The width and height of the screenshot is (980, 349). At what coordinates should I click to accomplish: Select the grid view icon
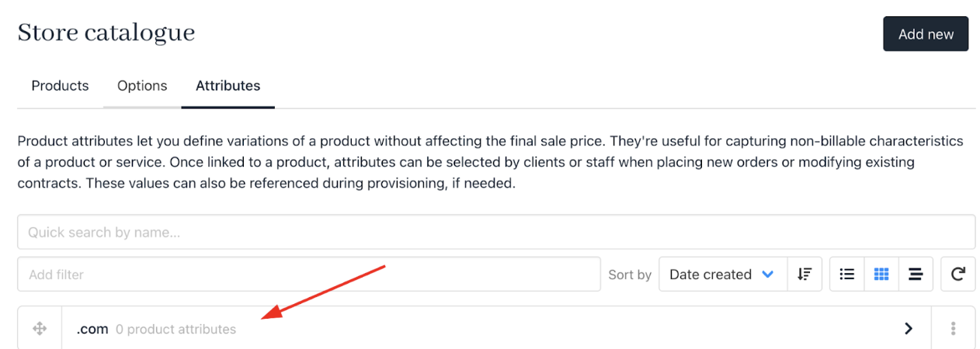(x=881, y=275)
